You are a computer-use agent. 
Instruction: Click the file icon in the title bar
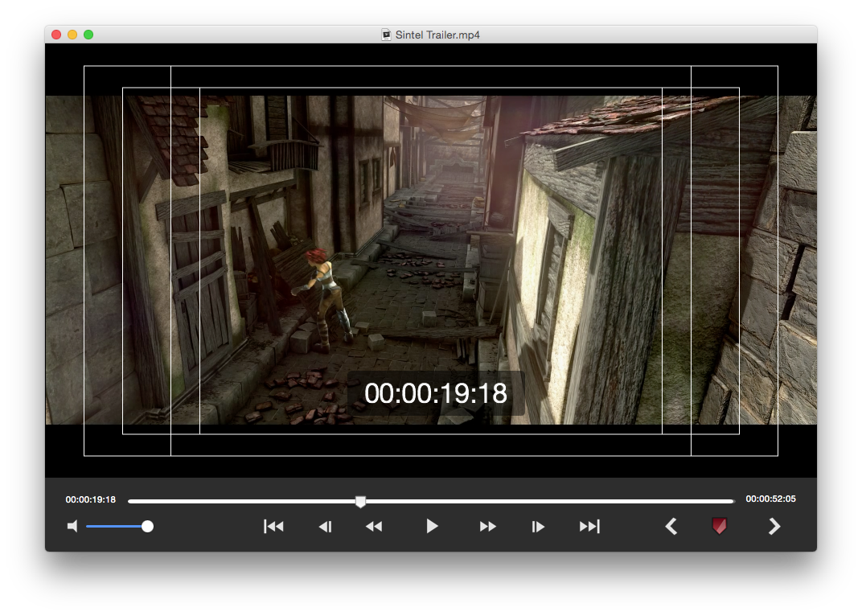click(387, 35)
